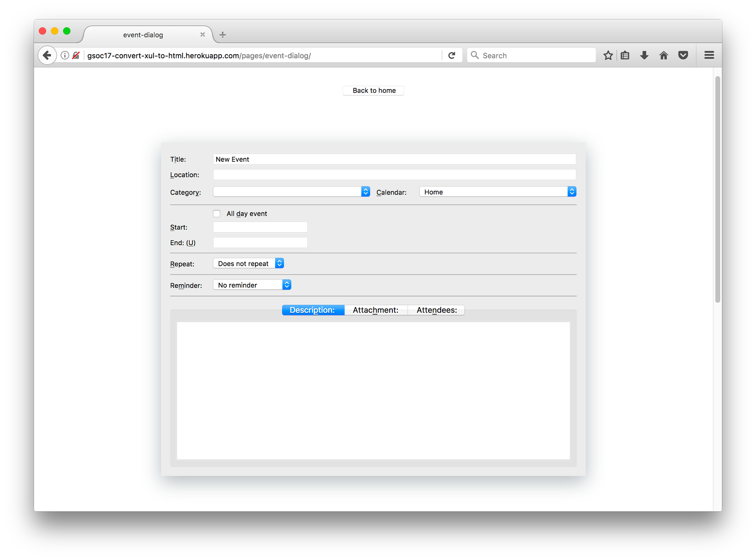
Task: Enable the All day event checkbox
Action: pyautogui.click(x=217, y=214)
